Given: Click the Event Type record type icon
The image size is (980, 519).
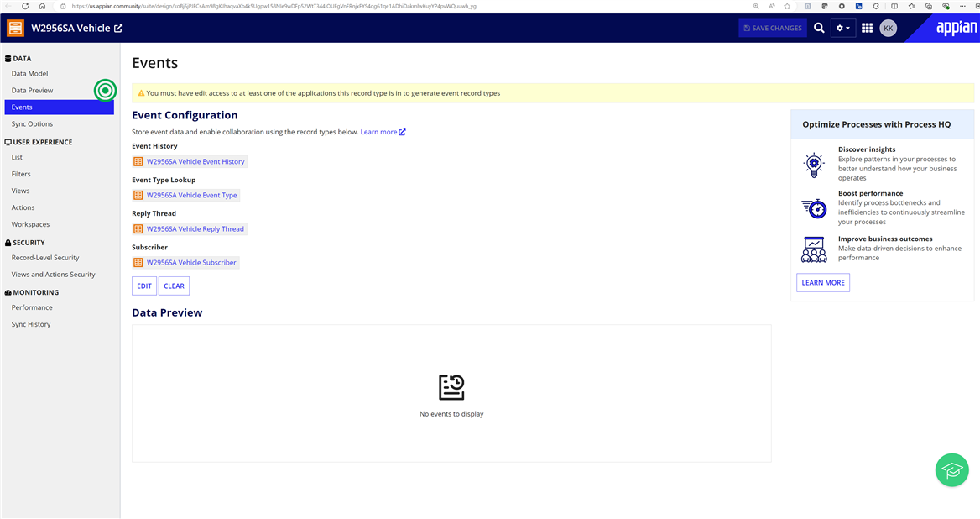Looking at the screenshot, I should (x=138, y=195).
